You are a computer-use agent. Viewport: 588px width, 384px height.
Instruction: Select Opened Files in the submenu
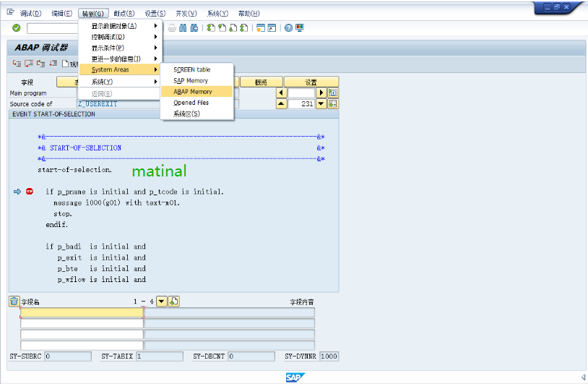[x=197, y=103]
